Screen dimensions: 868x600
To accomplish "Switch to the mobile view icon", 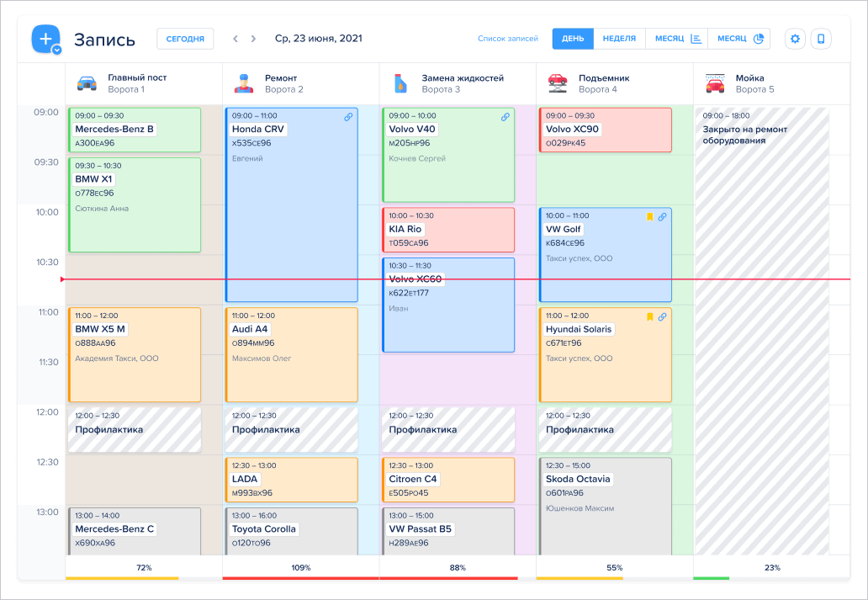I will pyautogui.click(x=821, y=39).
